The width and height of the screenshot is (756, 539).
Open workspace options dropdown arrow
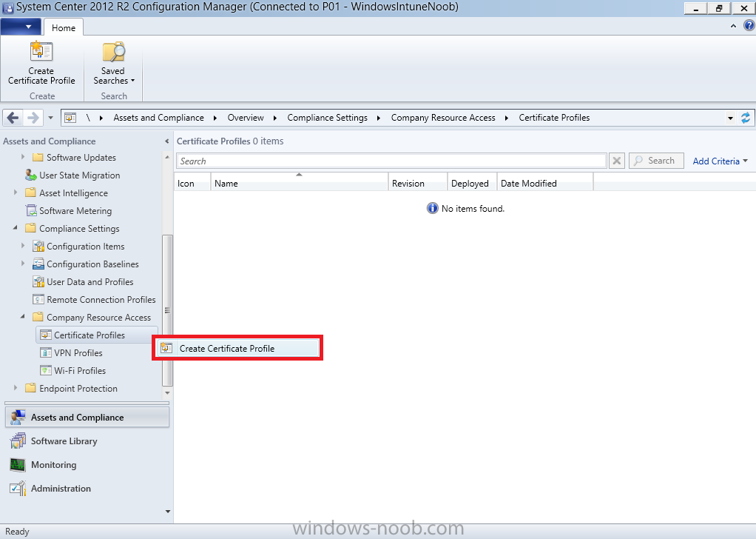[x=168, y=512]
